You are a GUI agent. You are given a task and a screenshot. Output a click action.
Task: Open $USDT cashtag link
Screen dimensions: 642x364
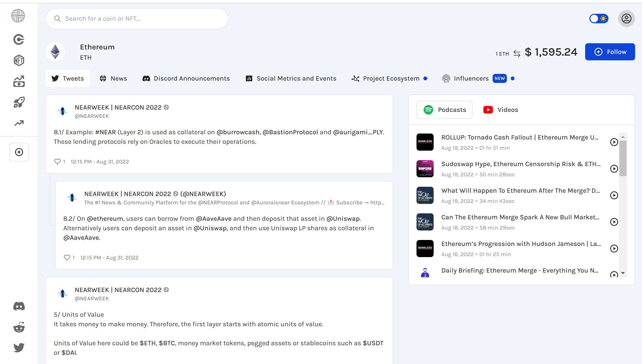(x=373, y=343)
